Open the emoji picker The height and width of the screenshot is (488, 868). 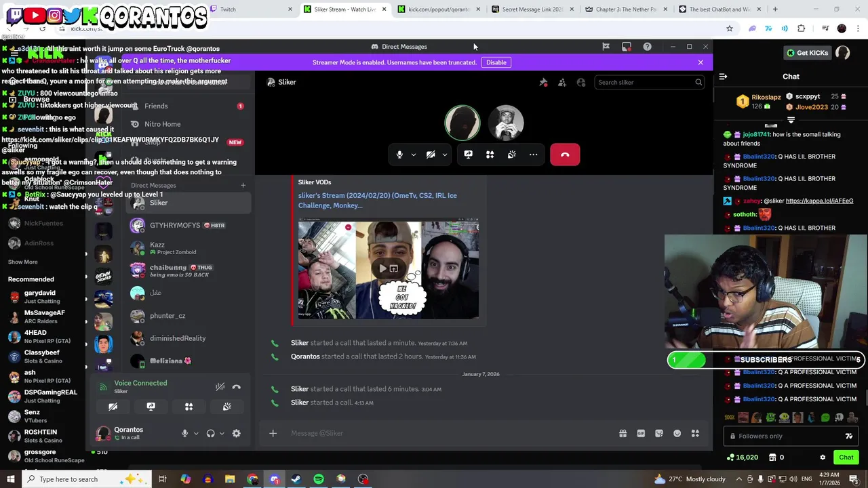677,433
